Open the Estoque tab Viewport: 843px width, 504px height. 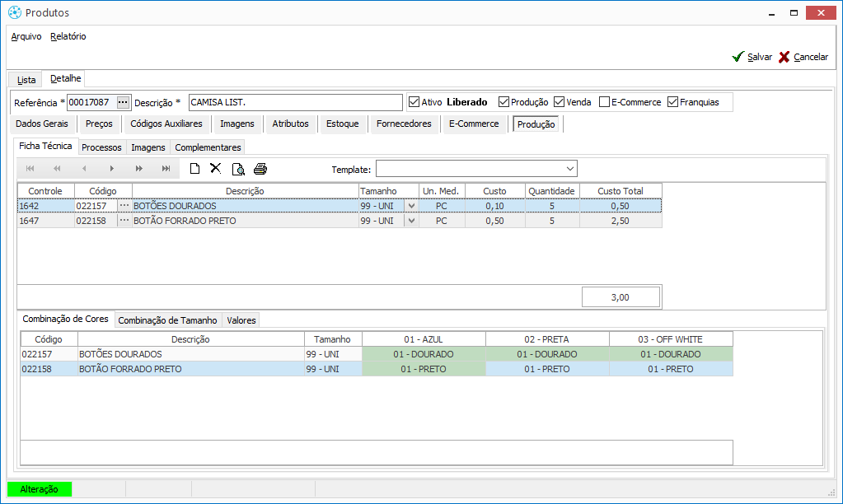[343, 124]
